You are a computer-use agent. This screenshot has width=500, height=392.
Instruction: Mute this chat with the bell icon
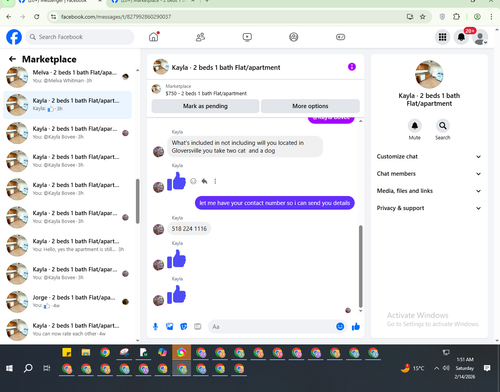point(415,126)
